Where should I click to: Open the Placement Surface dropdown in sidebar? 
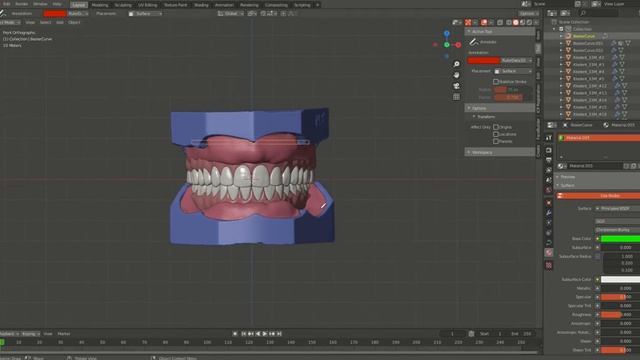(x=513, y=71)
